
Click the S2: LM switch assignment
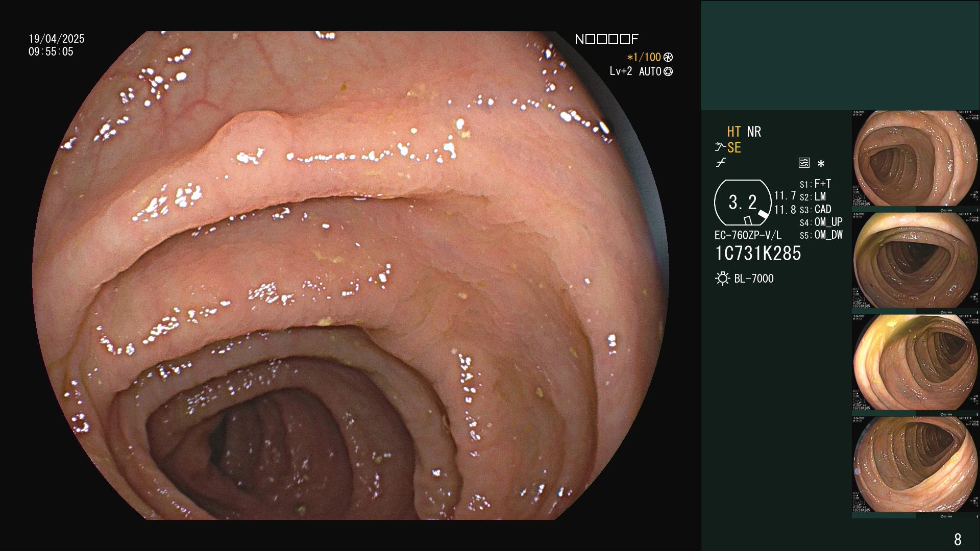click(813, 196)
